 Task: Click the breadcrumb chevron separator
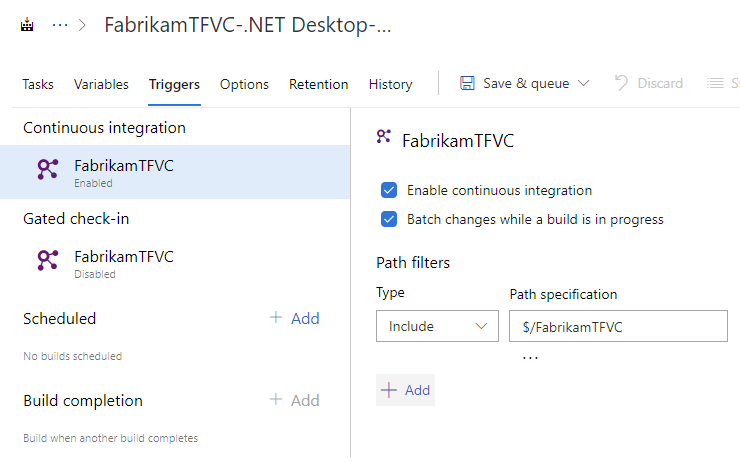(82, 25)
